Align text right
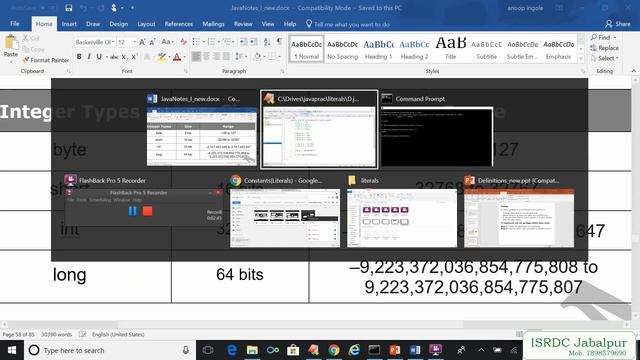 tap(216, 56)
